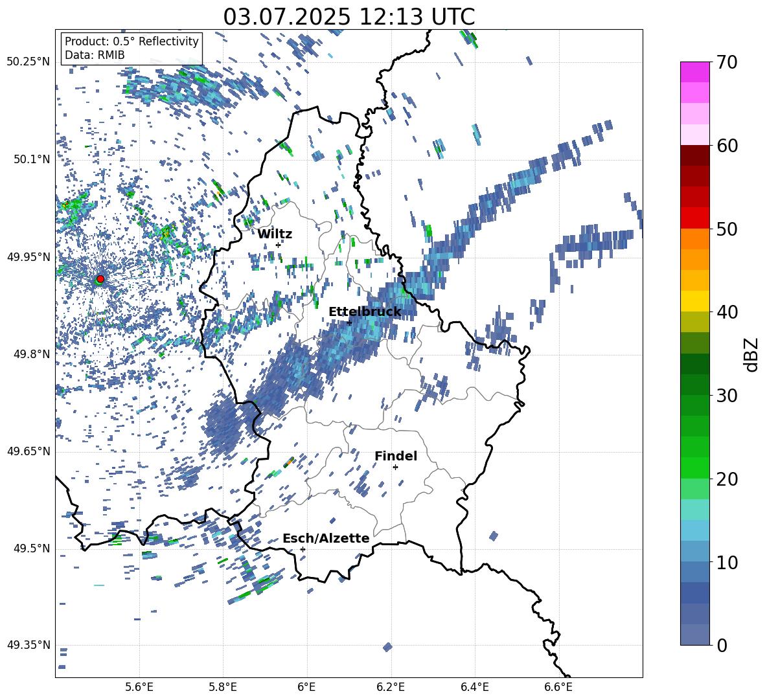Click the 6.2°E longitude label
The image size is (767, 700).
[x=391, y=687]
